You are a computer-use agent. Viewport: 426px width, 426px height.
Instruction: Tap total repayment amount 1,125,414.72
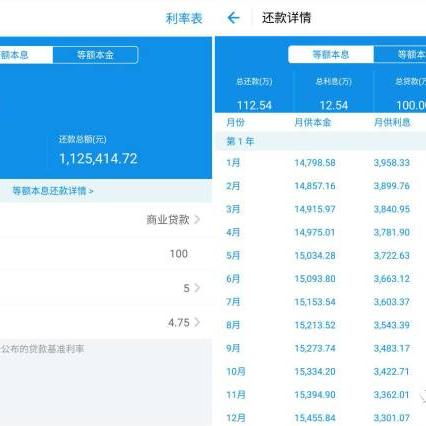pos(98,159)
